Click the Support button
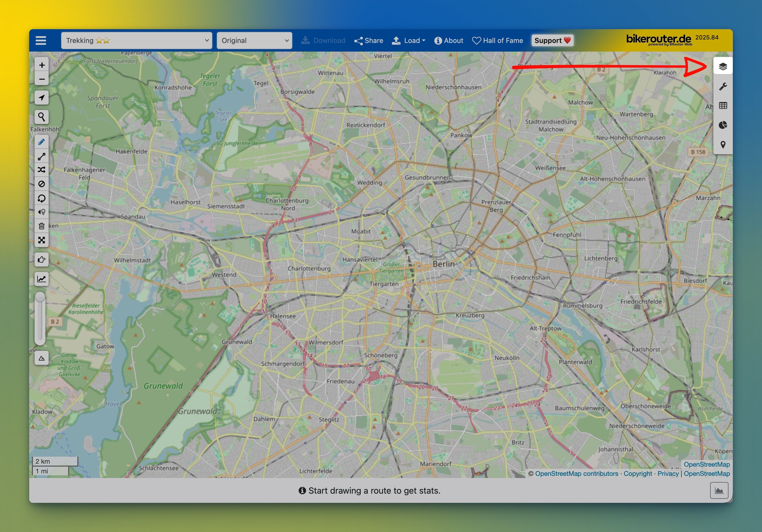 [552, 41]
